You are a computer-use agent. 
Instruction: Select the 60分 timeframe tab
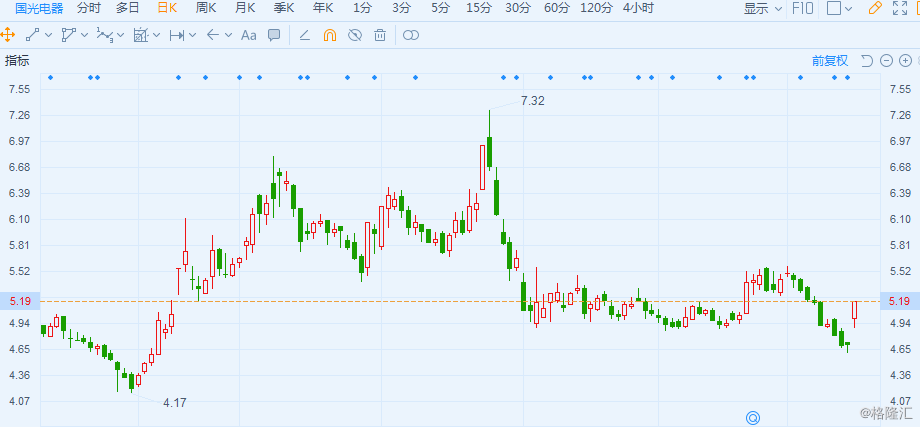coord(557,8)
